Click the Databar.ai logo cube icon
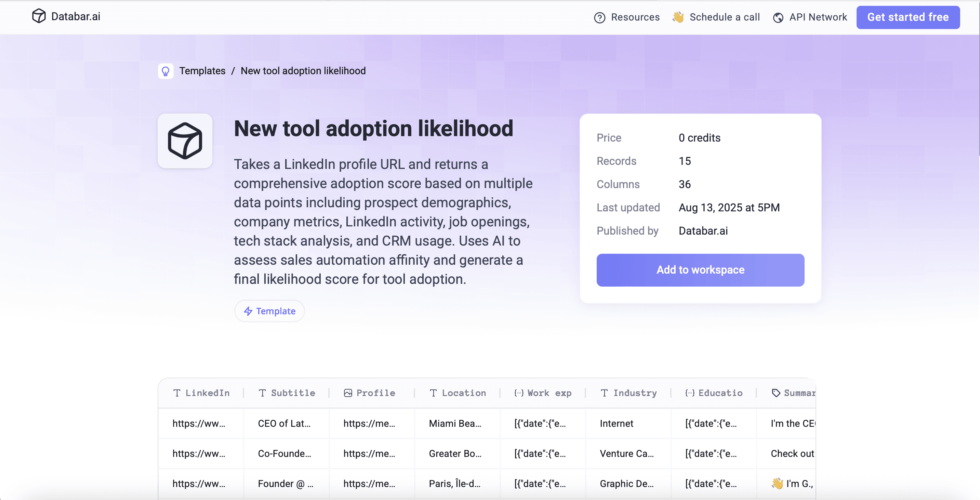Screen dimensions: 980x500 [x=39, y=16]
